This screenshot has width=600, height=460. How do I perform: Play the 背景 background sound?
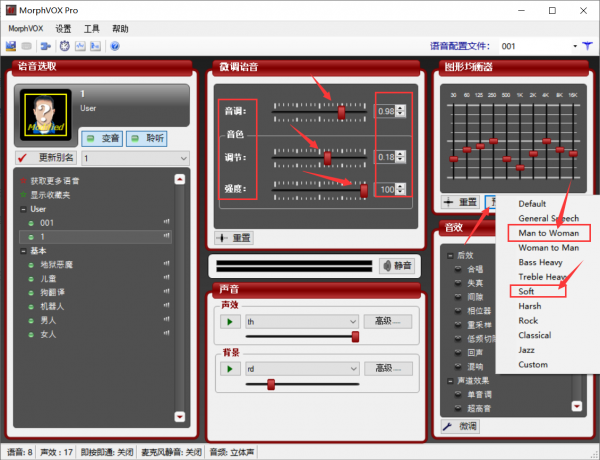[x=230, y=369]
